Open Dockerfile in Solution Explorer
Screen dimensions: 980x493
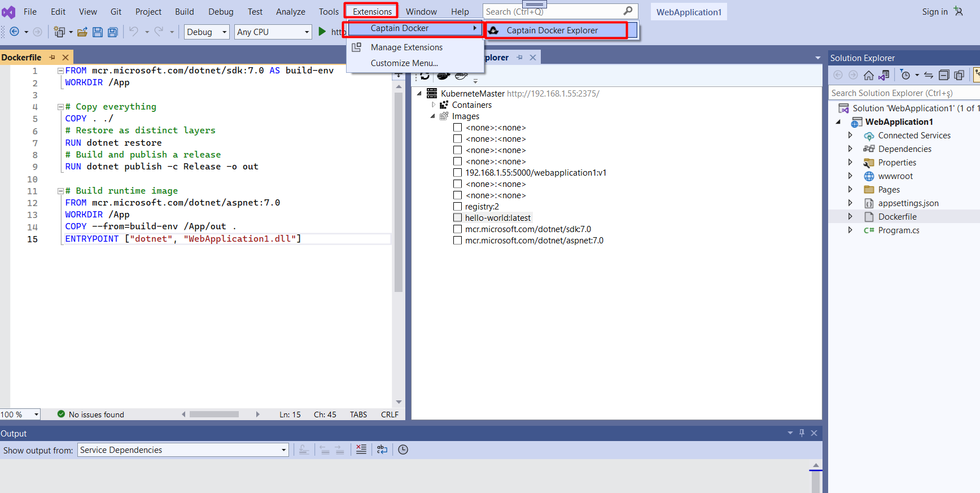click(897, 217)
